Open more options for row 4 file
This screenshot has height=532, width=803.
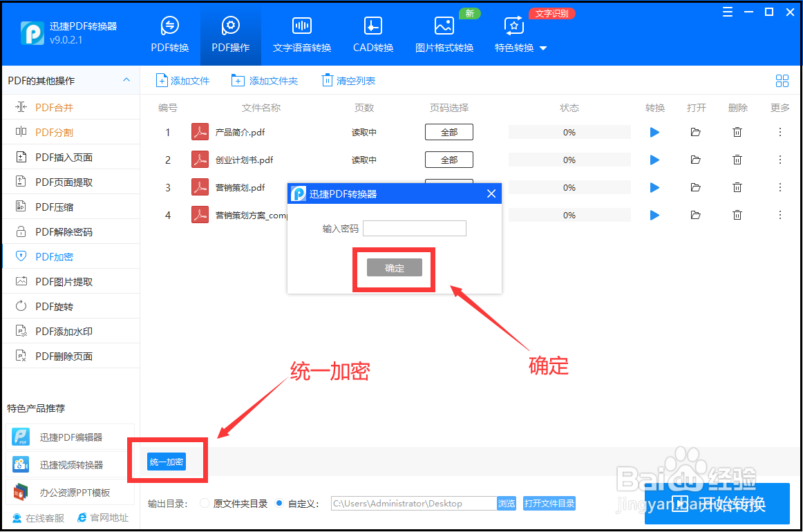click(780, 215)
